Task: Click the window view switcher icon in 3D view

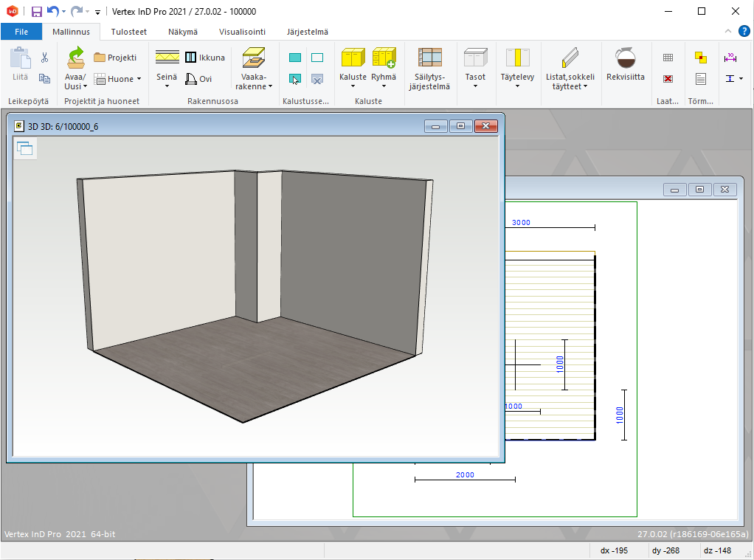Action: click(x=25, y=149)
